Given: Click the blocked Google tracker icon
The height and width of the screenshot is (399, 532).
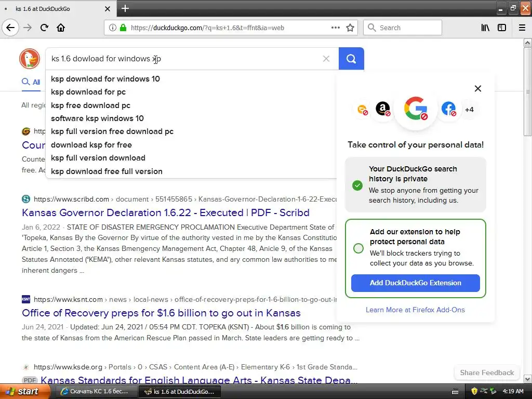Looking at the screenshot, I should click(x=416, y=109).
